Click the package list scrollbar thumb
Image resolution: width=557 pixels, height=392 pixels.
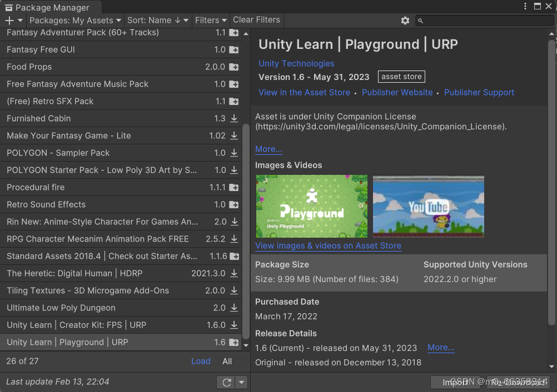click(x=246, y=232)
